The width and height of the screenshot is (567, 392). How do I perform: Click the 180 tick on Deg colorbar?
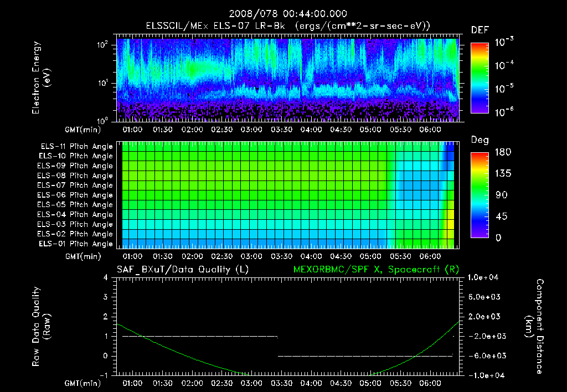click(503, 152)
